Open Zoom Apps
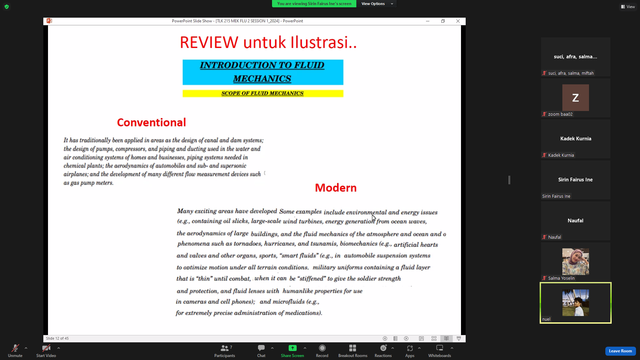 pos(410,350)
